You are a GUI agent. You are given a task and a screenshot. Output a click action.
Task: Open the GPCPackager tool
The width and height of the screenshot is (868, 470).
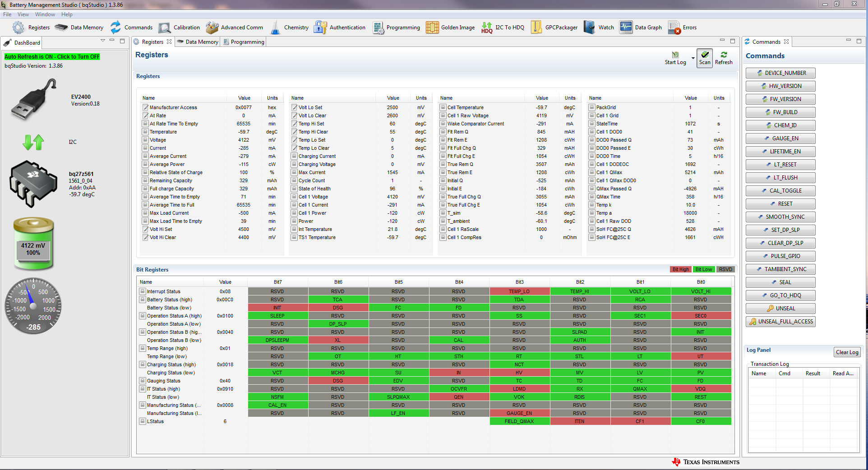[554, 28]
